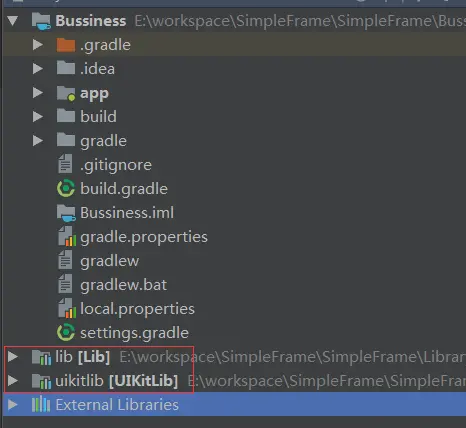Screen dimensions: 466x428
Task: Click the .idea folder icon
Action: click(66, 68)
